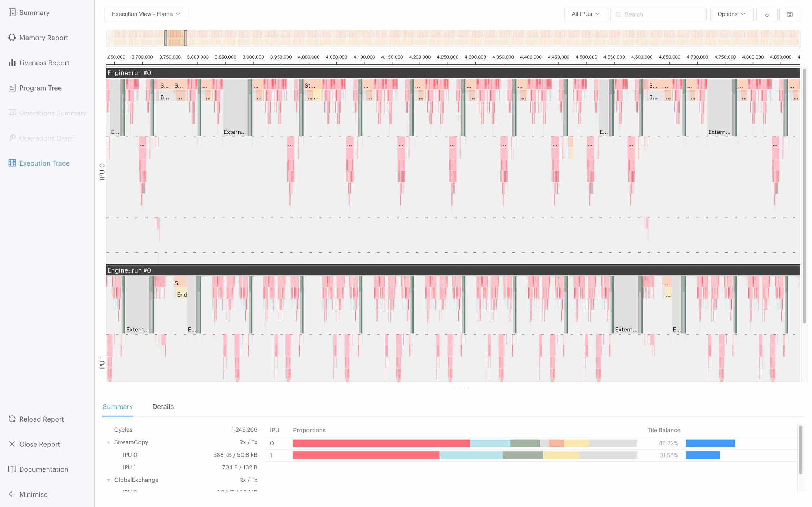Click the IPU 0 Tile Balance bar
812x507 pixels.
(x=710, y=443)
